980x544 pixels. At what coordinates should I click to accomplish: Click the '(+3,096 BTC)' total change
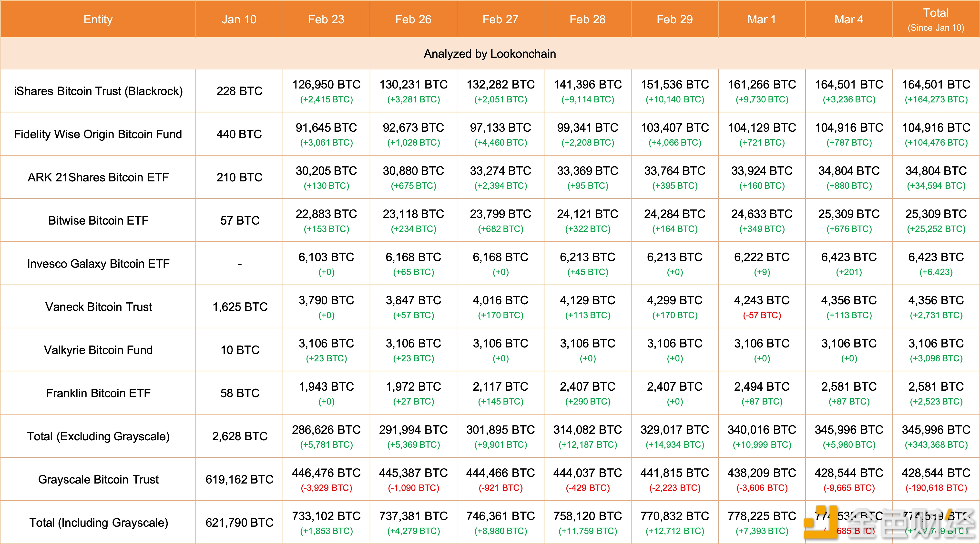click(936, 358)
